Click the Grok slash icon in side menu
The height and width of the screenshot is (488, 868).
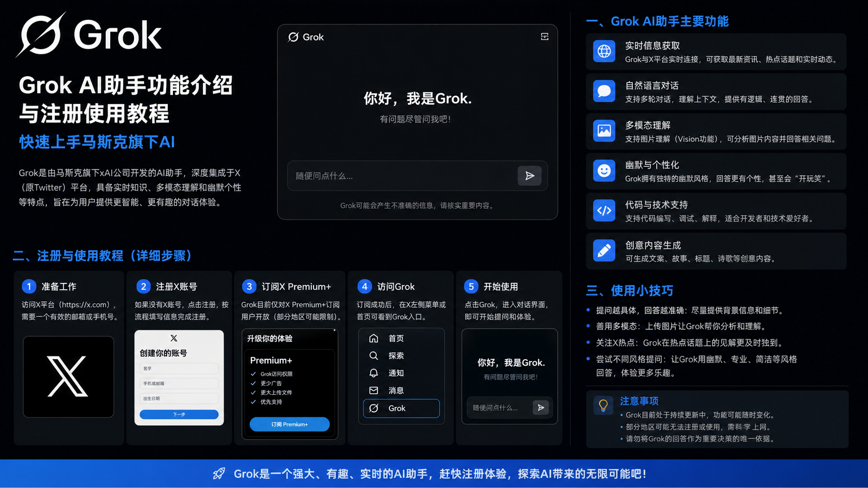tap(374, 408)
